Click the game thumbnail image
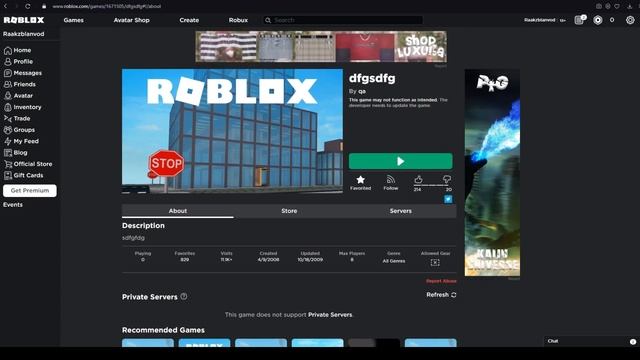The height and width of the screenshot is (360, 640). 232,131
